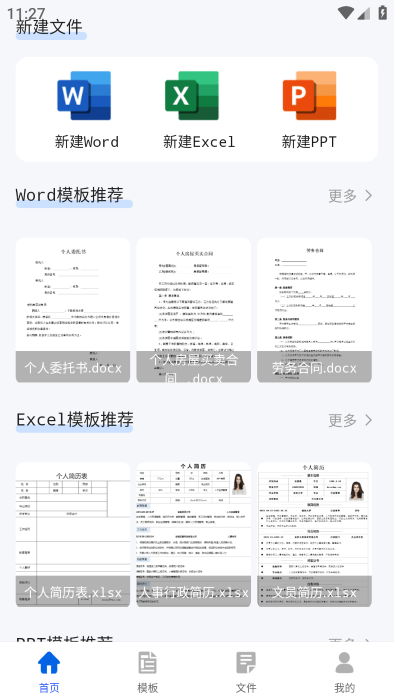Tap the 新建文件 section heading
The image size is (394, 700).
49,27
